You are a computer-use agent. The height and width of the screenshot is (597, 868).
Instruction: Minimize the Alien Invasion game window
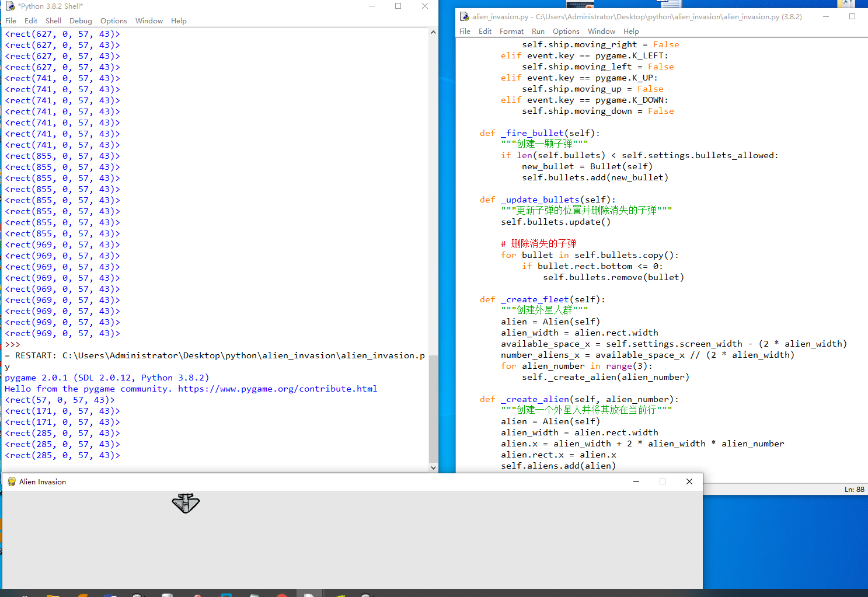(636, 481)
